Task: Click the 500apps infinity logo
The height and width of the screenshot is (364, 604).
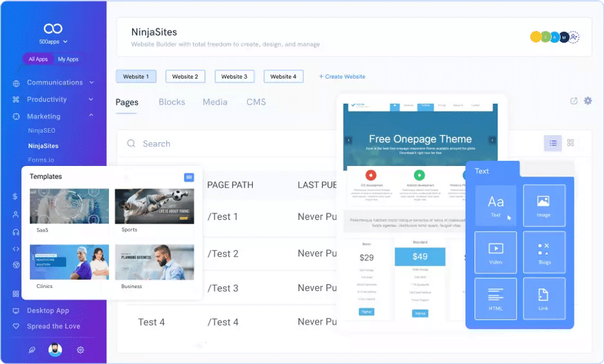Action: tap(53, 28)
